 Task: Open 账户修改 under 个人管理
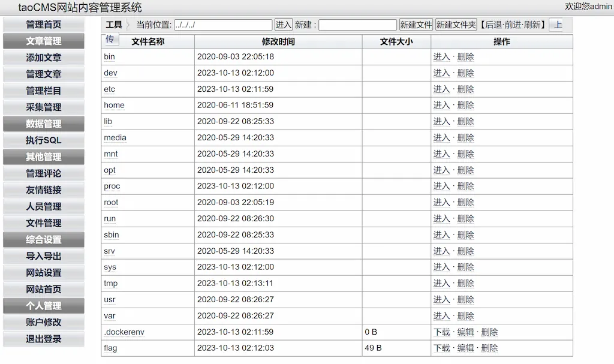point(43,323)
